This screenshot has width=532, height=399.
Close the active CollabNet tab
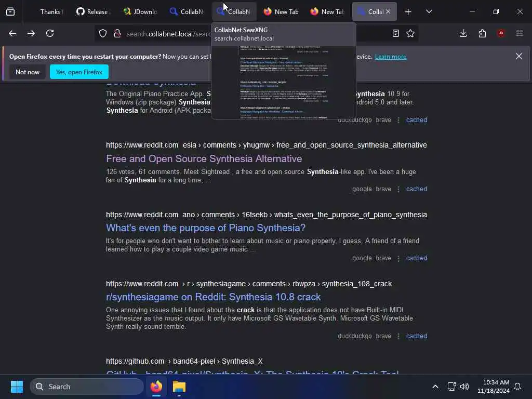coord(388,11)
